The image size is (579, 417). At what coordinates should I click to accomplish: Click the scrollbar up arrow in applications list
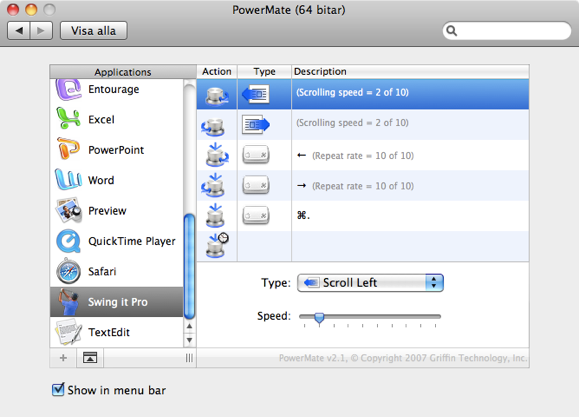point(189,326)
